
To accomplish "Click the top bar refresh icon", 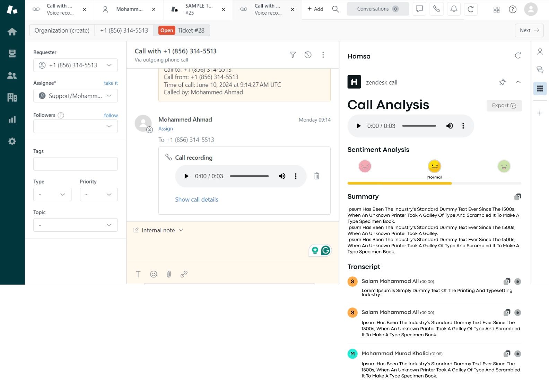I will pos(471,9).
